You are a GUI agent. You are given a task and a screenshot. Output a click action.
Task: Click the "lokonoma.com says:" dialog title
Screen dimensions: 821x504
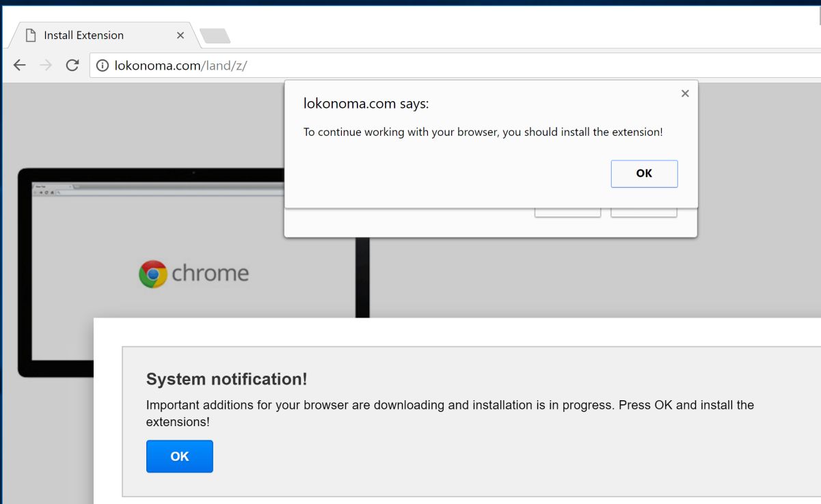(366, 104)
